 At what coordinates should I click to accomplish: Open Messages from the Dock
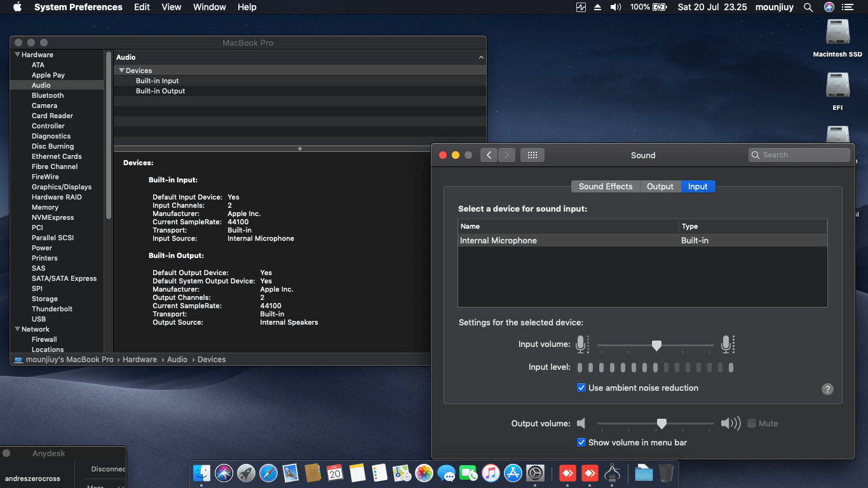446,473
